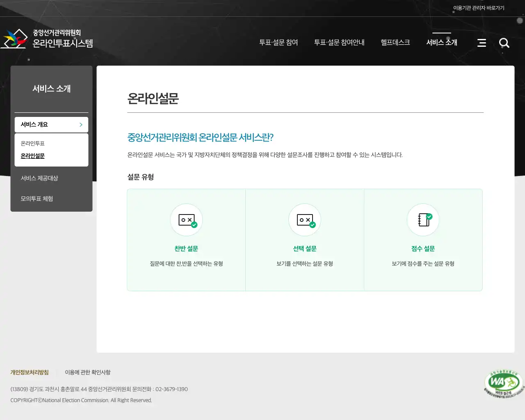The image size is (525, 420).
Task: Click the 선택 설문 ballot icon
Action: 305,219
